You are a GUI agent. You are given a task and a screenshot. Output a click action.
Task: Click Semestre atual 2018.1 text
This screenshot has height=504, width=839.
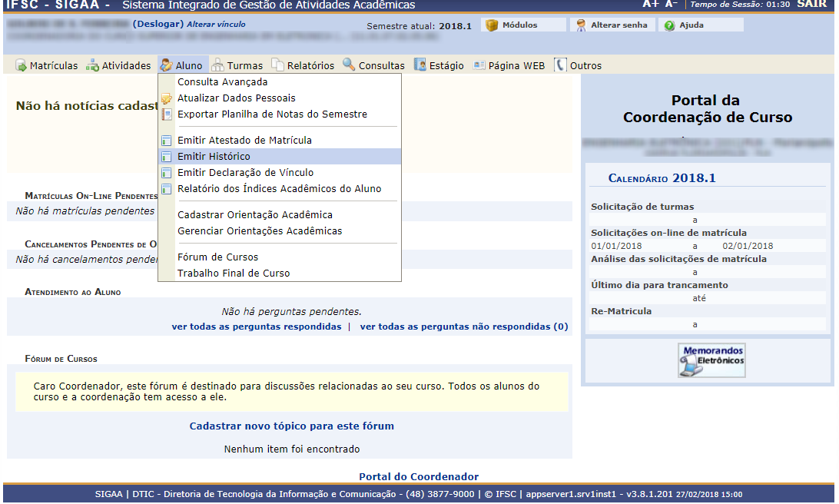(419, 26)
